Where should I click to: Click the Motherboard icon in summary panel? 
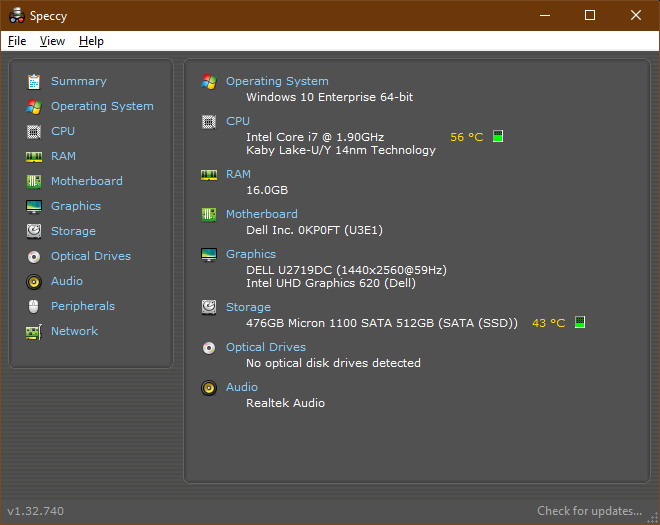tap(209, 215)
